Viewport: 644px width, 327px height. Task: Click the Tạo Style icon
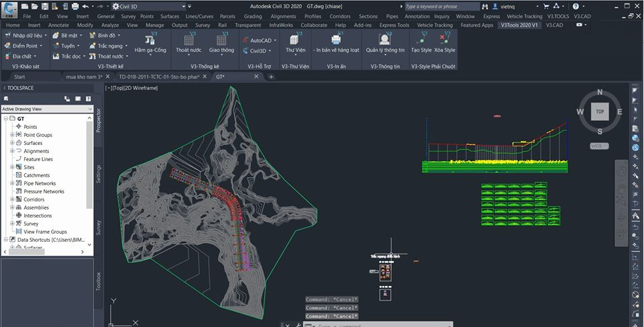click(x=421, y=39)
